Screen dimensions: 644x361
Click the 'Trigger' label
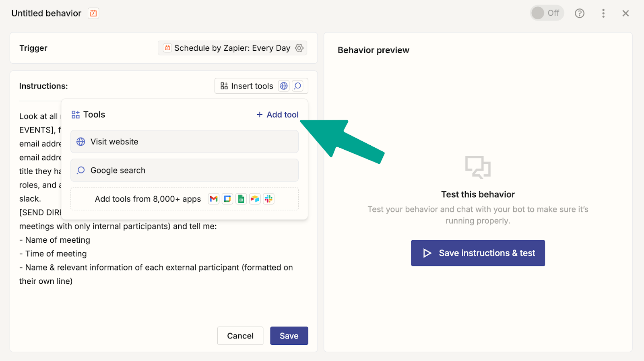tap(33, 48)
